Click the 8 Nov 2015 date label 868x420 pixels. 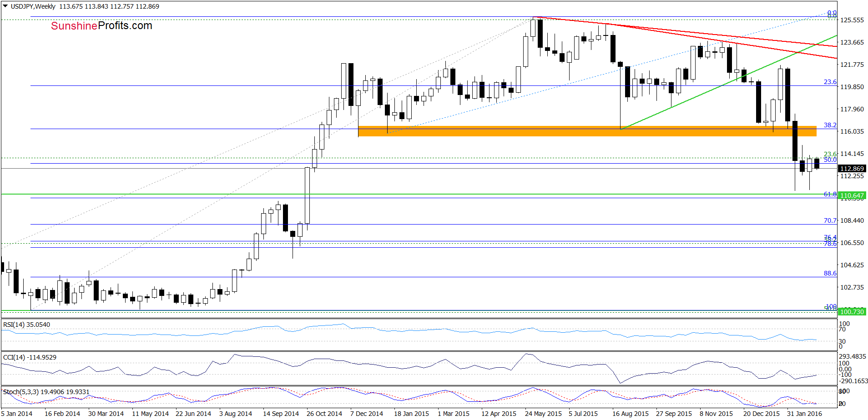pos(716,414)
